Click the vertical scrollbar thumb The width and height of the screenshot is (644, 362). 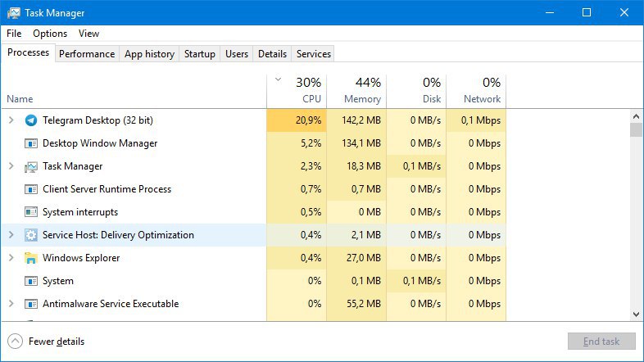[636, 129]
